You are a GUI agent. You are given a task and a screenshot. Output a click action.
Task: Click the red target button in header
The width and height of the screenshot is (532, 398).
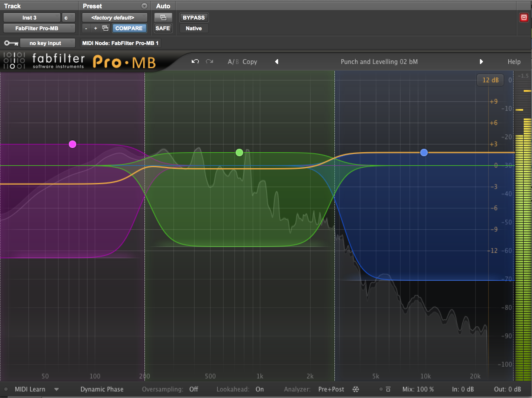pyautogui.click(x=524, y=17)
